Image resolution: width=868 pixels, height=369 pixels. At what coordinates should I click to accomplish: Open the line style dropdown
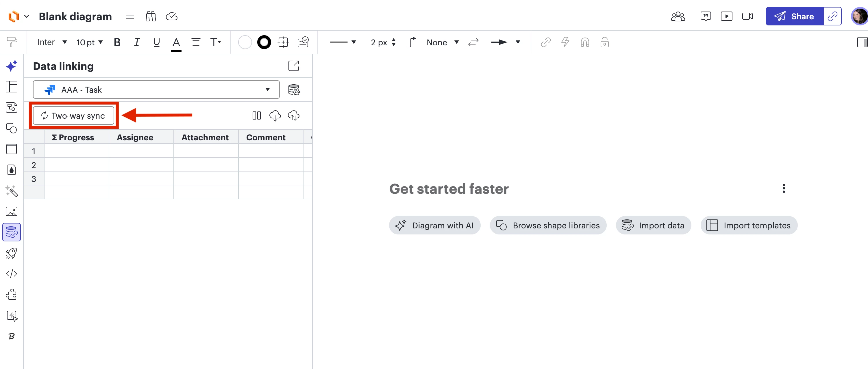343,42
